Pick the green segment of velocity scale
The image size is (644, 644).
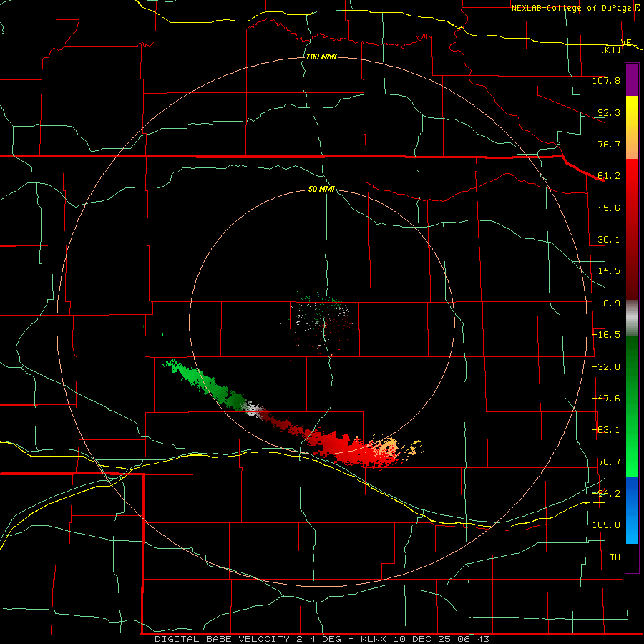pos(632,406)
